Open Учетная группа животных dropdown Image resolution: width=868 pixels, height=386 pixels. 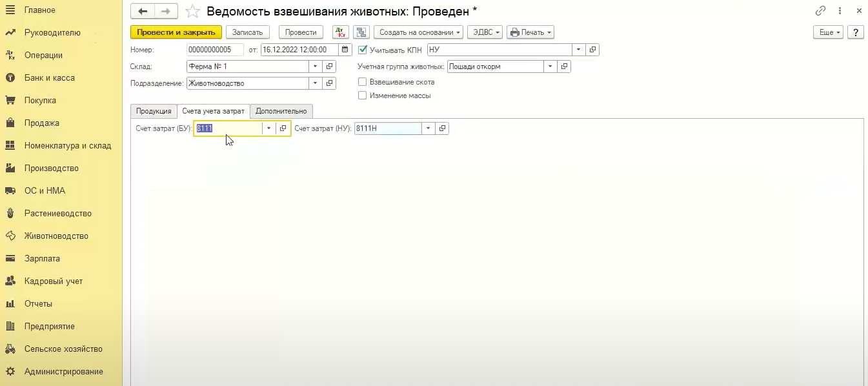[550, 66]
